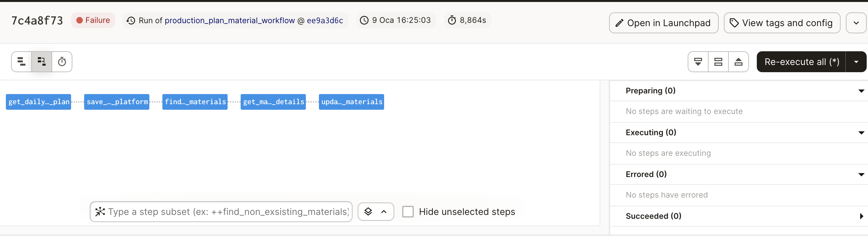Viewport: 868px width, 243px height.
Task: Open the run actions dropdown at top right
Action: 856,23
